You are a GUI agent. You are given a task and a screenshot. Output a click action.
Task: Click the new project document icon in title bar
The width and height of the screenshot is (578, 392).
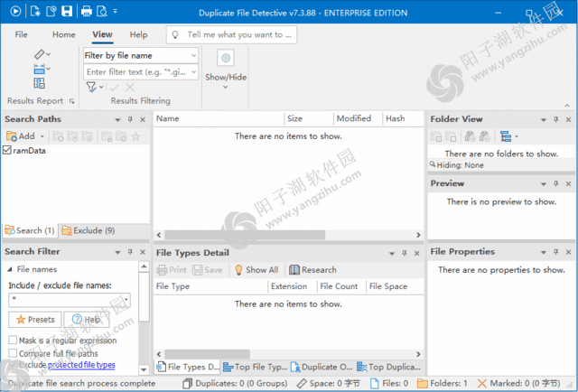tap(35, 12)
